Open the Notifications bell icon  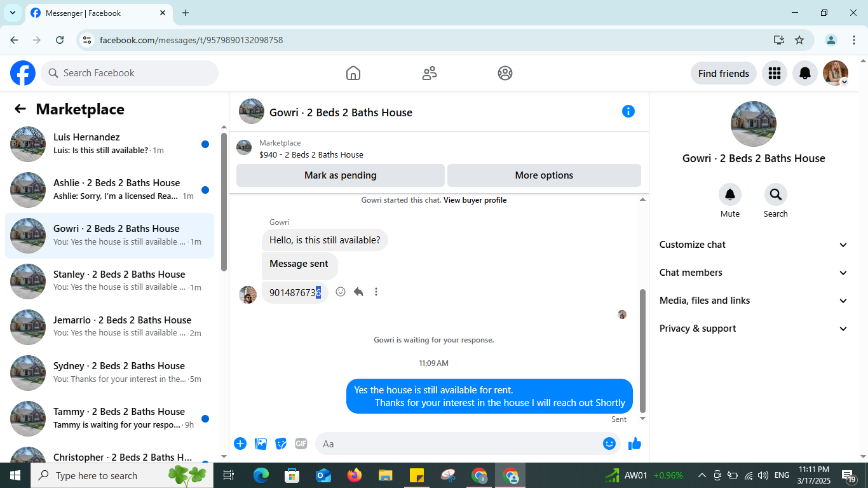(805, 73)
